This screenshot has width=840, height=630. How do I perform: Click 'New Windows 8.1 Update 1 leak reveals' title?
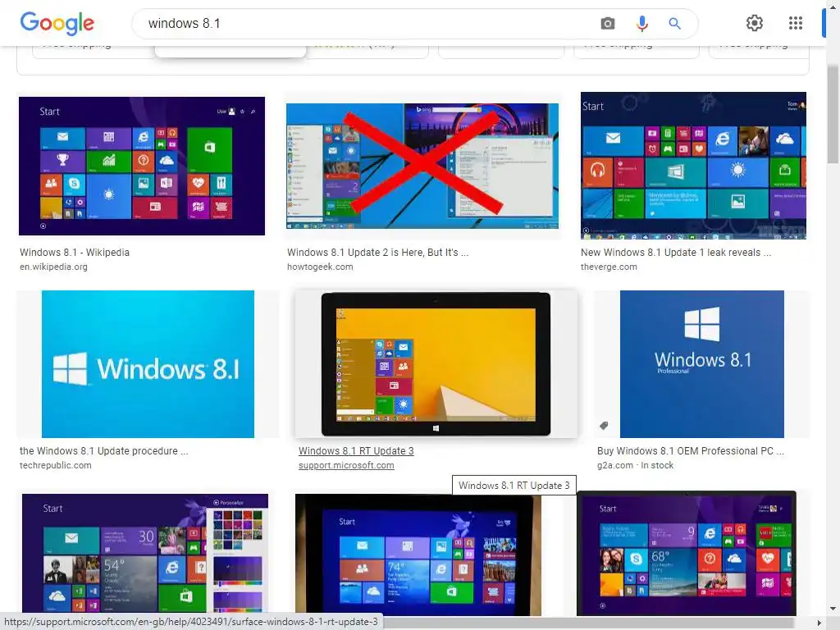point(676,253)
